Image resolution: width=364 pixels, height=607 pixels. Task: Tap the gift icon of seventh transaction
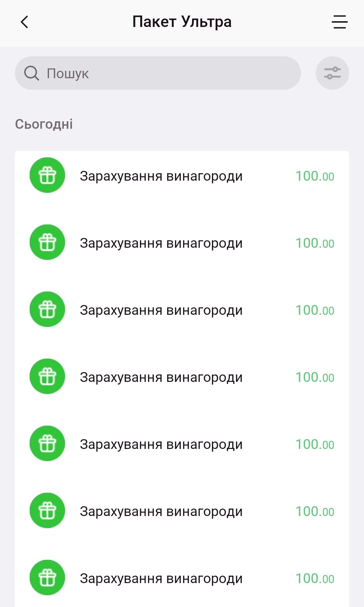(47, 578)
